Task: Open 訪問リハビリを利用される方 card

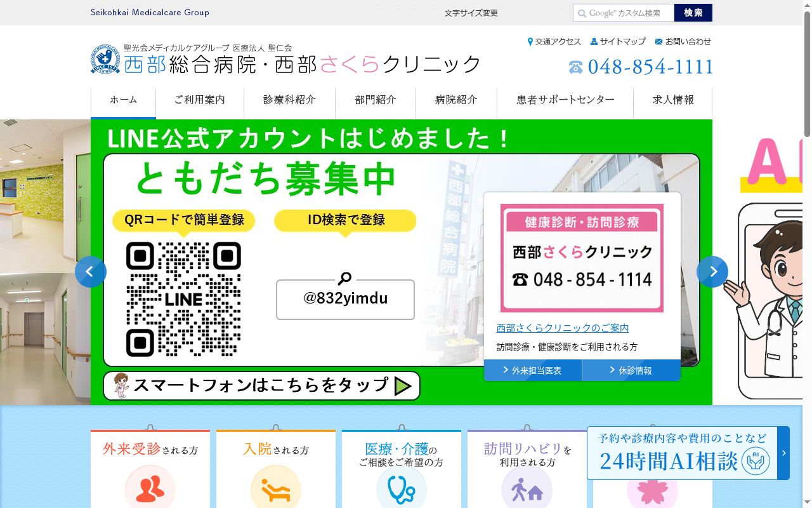Action: [x=527, y=469]
